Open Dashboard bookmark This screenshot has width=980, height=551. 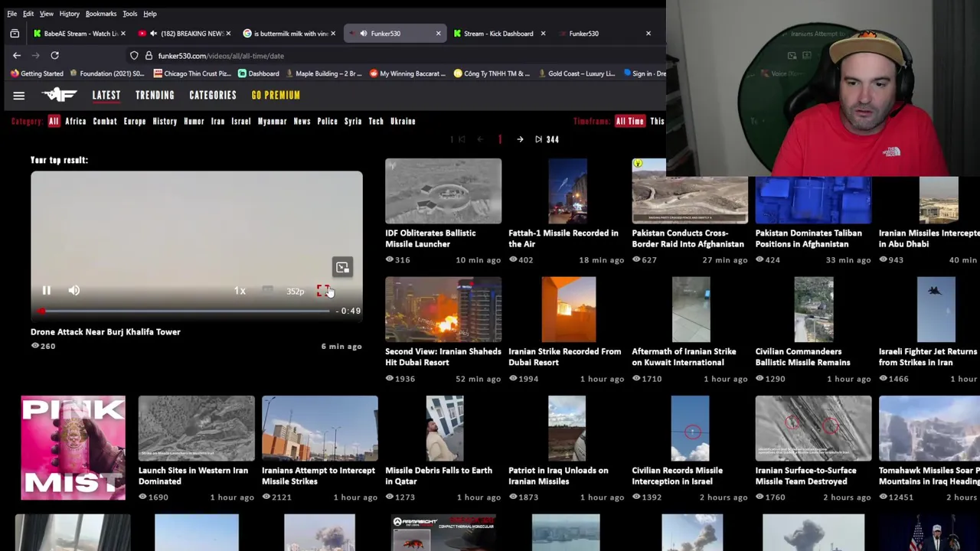(x=259, y=73)
